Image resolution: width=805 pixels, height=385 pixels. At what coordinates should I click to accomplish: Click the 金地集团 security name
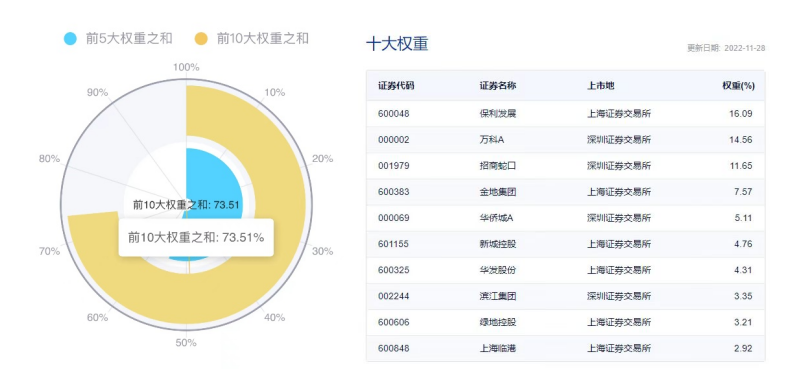point(497,192)
